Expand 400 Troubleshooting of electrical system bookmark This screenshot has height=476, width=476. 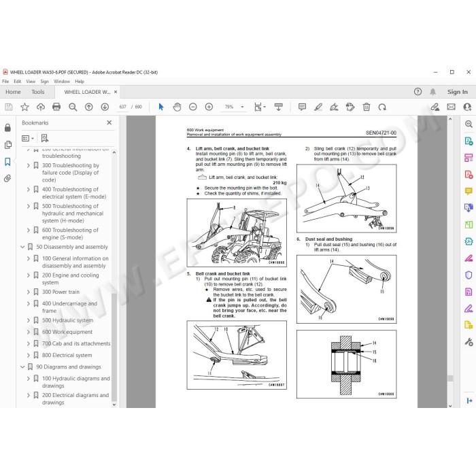pos(29,190)
